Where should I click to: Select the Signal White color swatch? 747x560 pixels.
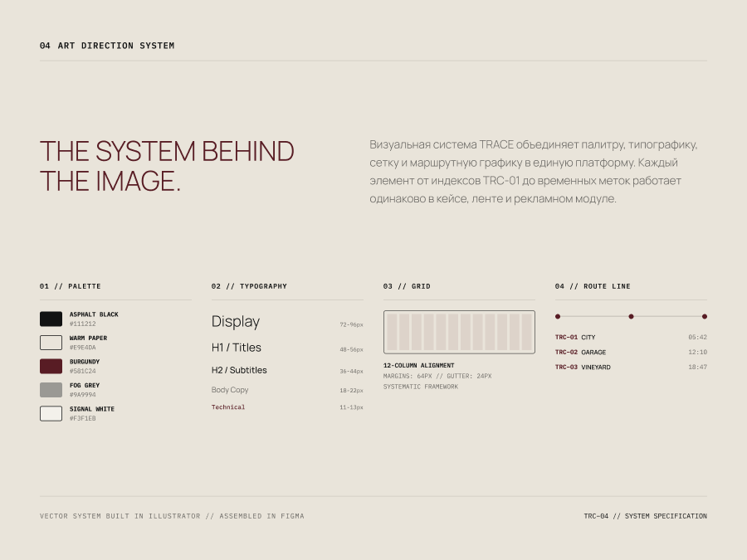click(x=51, y=413)
